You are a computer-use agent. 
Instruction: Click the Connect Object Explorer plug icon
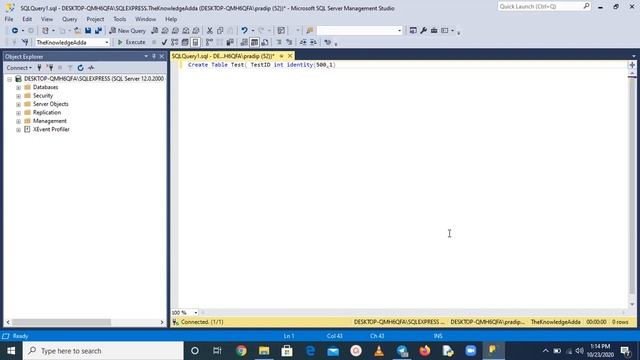pos(40,68)
